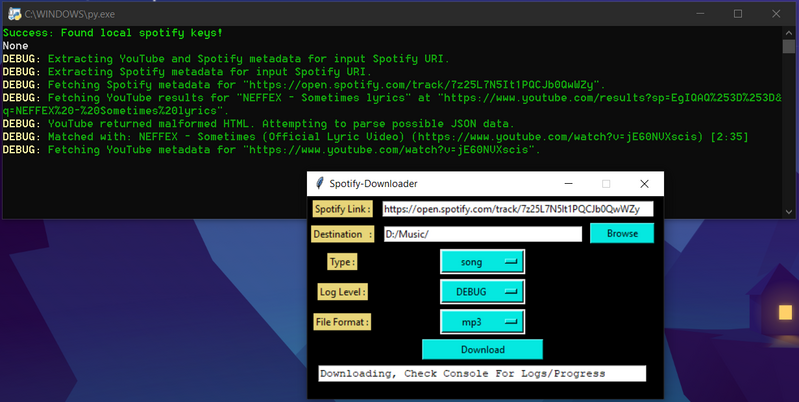Click the 'Spotify-Downloader' window title text
Image resolution: width=799 pixels, height=402 pixels.
point(373,183)
